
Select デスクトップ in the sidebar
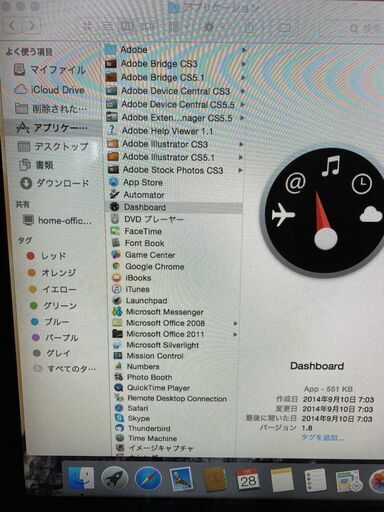click(53, 146)
